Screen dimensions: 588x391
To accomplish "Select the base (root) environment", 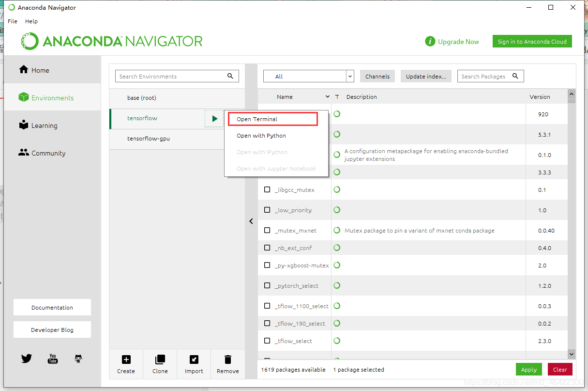I will tap(177, 98).
